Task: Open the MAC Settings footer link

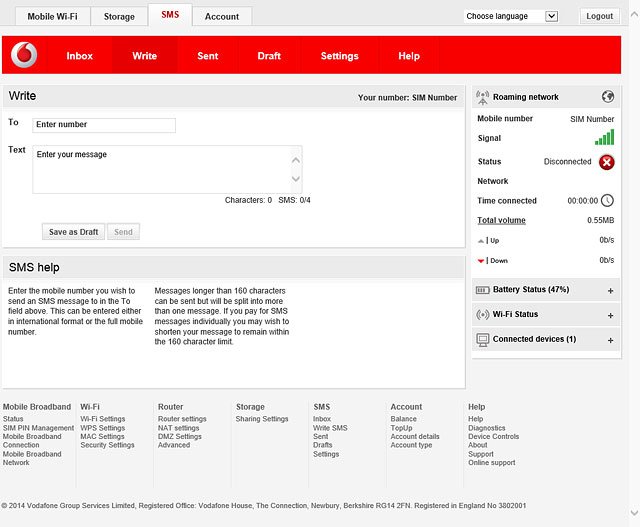Action: point(102,436)
